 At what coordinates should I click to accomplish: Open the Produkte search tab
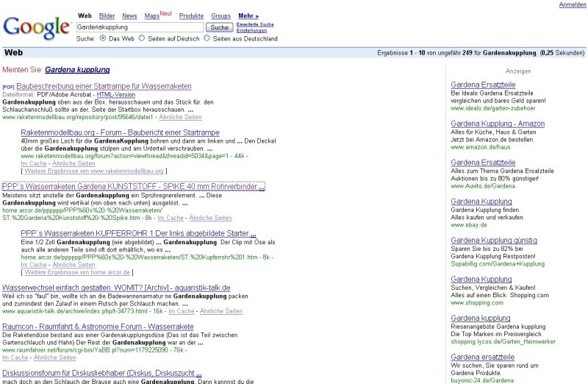(191, 15)
